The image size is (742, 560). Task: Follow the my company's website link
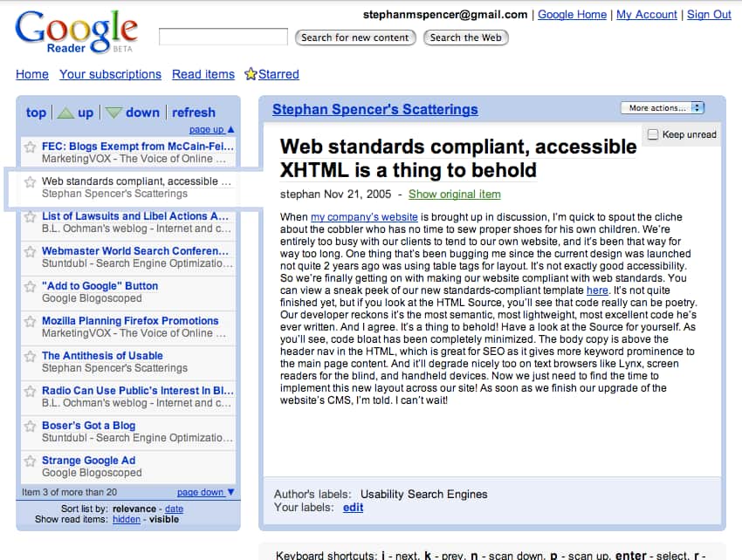(x=364, y=217)
